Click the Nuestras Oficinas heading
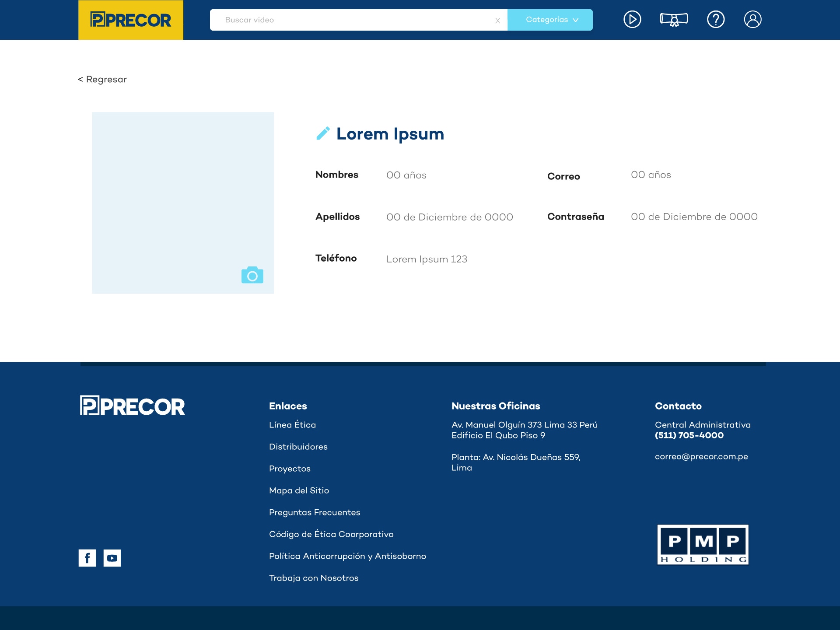Image resolution: width=840 pixels, height=630 pixels. click(496, 406)
